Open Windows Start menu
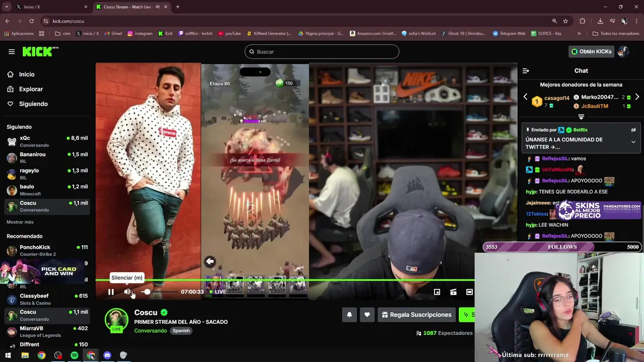 pyautogui.click(x=8, y=355)
